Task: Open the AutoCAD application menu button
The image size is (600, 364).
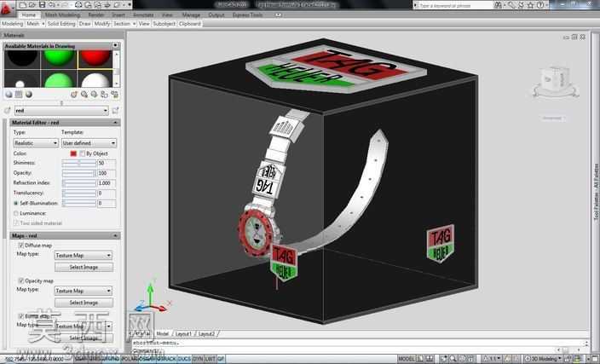Action: tap(7, 8)
